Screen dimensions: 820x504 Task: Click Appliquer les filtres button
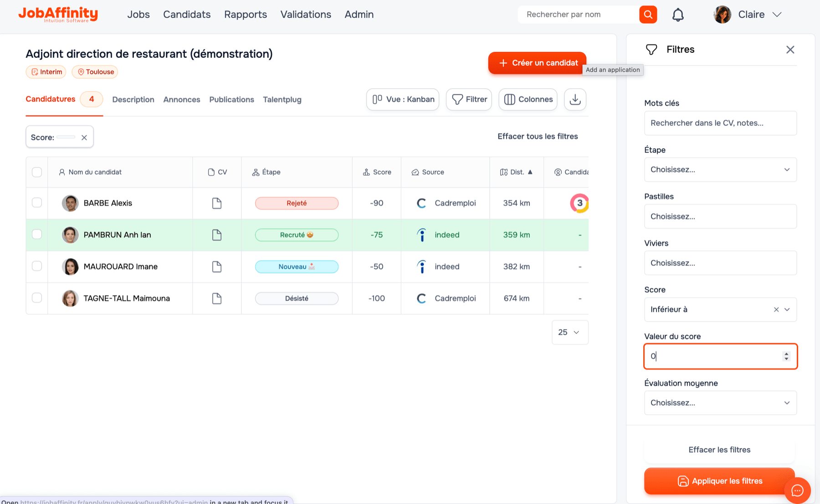coord(719,481)
